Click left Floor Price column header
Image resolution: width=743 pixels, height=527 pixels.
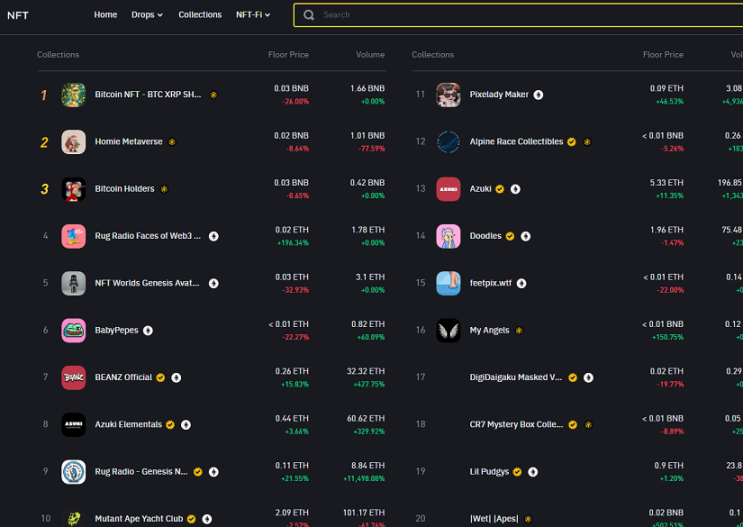click(288, 55)
